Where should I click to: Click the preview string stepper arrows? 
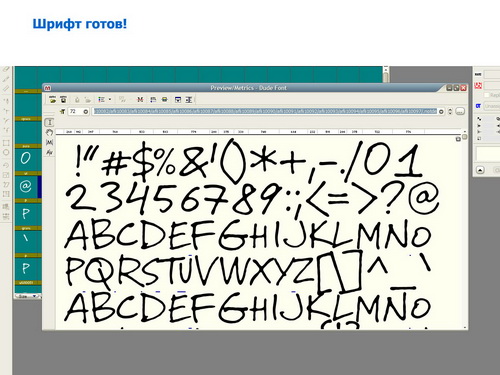coord(450,111)
